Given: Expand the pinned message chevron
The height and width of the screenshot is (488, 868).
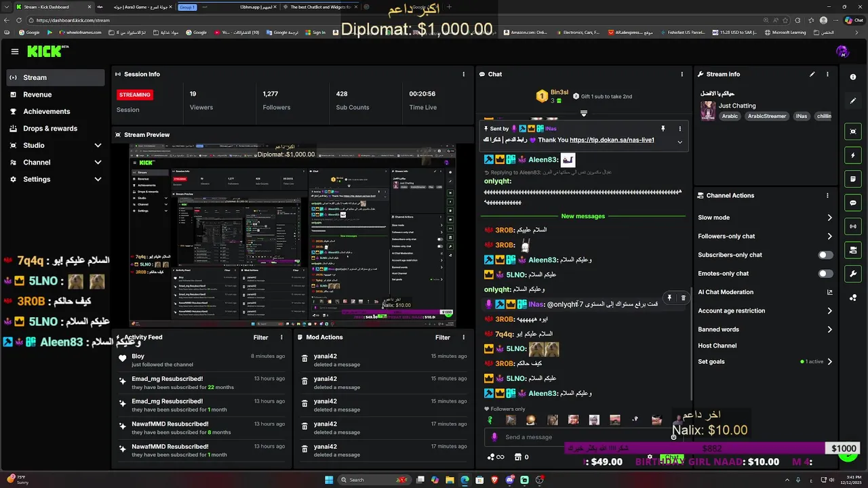Looking at the screenshot, I should [x=680, y=142].
